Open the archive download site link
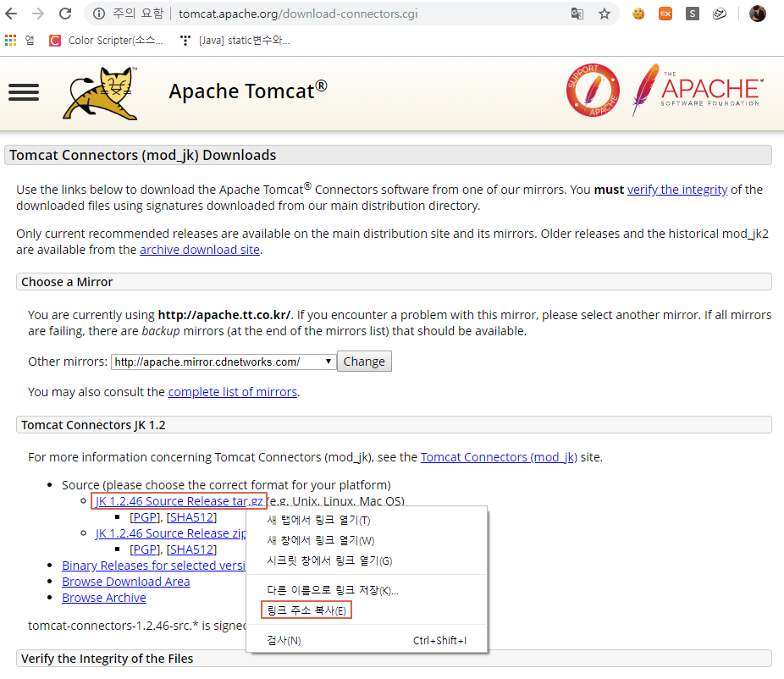 (200, 250)
